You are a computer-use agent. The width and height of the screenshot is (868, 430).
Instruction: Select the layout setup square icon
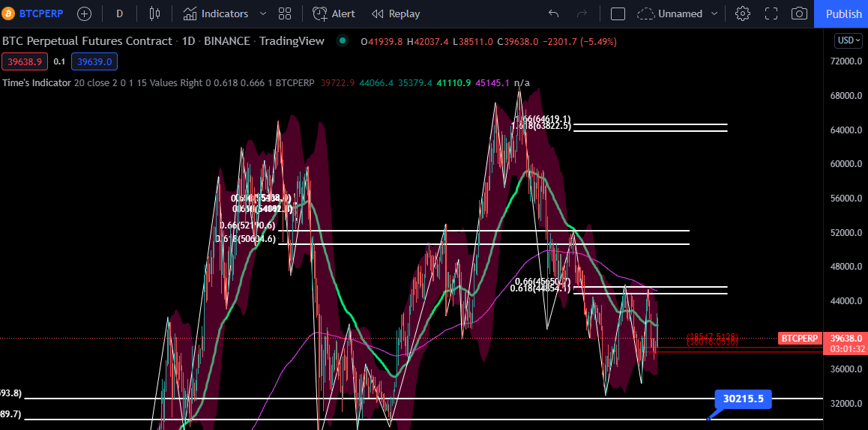pyautogui.click(x=618, y=13)
